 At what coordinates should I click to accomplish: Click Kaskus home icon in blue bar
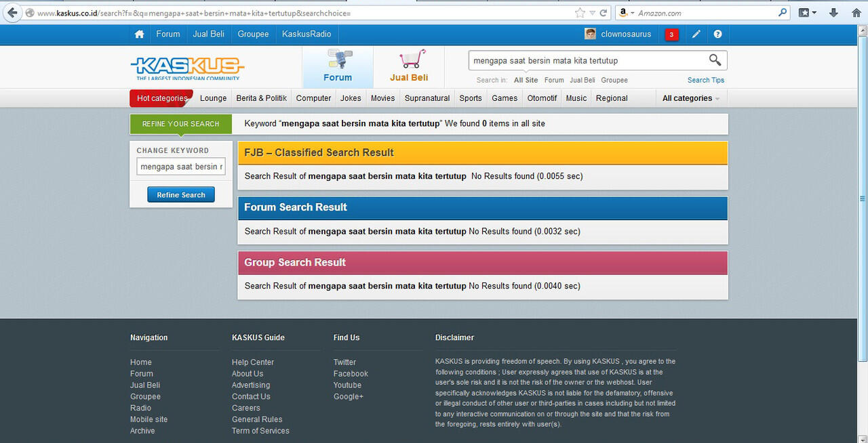[x=139, y=34]
